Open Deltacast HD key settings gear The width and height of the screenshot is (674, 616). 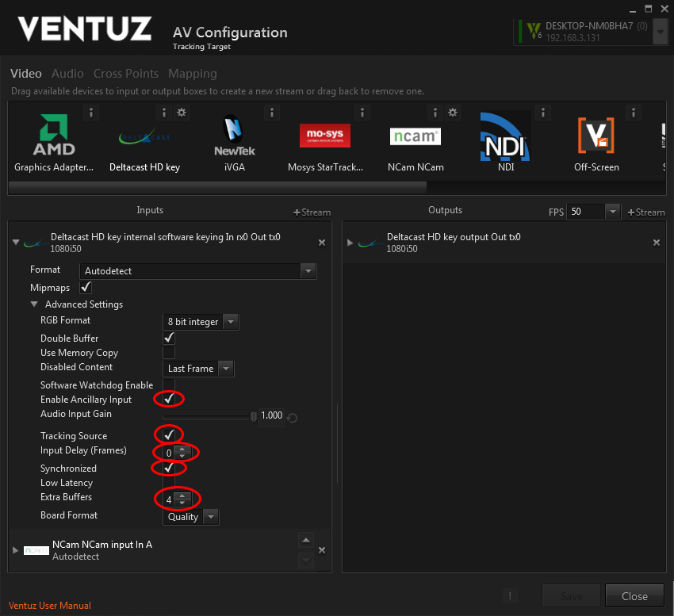182,113
